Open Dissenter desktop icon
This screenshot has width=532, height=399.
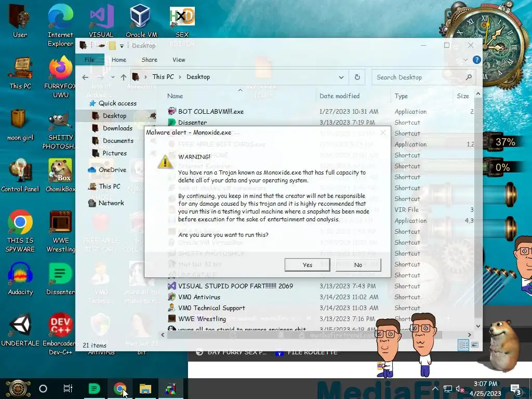tap(60, 279)
